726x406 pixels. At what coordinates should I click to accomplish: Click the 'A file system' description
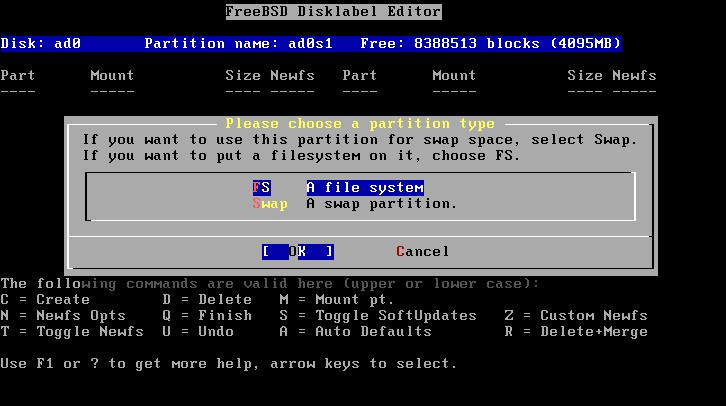365,187
